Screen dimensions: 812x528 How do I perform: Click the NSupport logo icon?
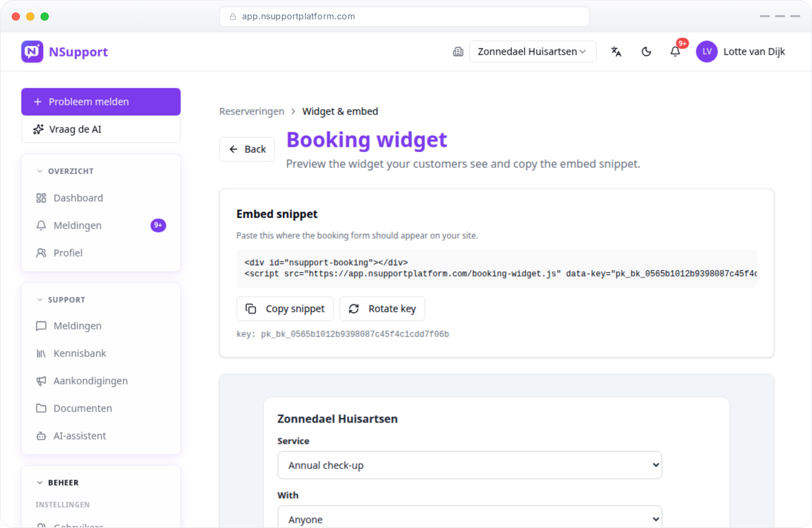tap(32, 52)
